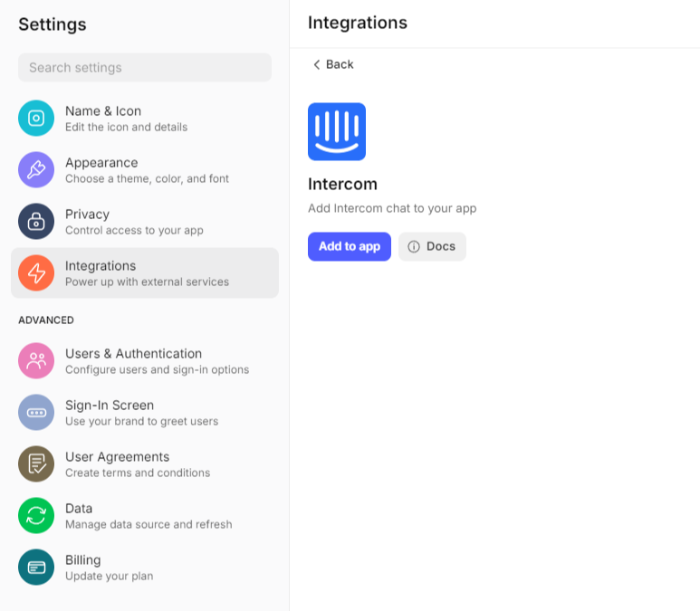The height and width of the screenshot is (611, 700).
Task: Open the green Data refresh icon
Action: click(x=36, y=515)
